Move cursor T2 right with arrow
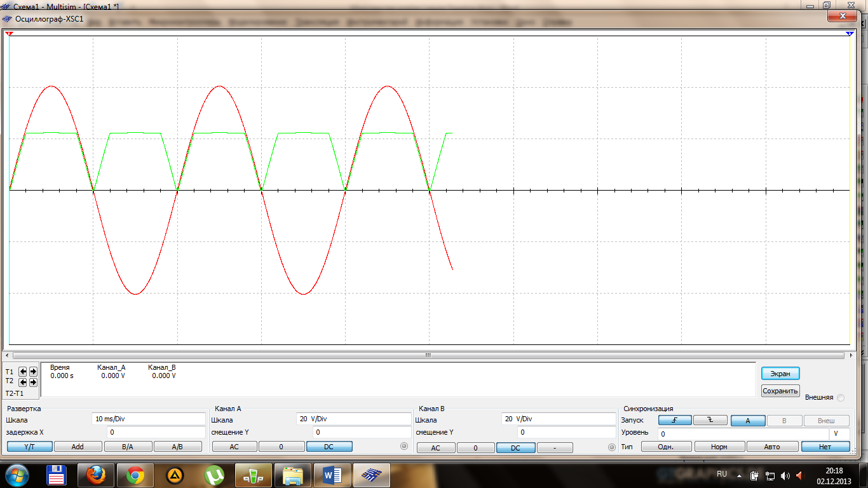 coord(33,383)
